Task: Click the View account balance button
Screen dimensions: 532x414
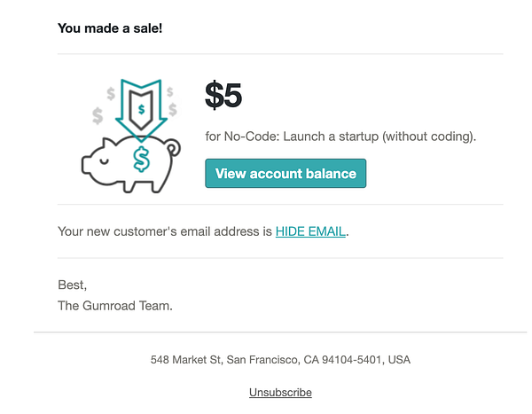Action: 286,173
